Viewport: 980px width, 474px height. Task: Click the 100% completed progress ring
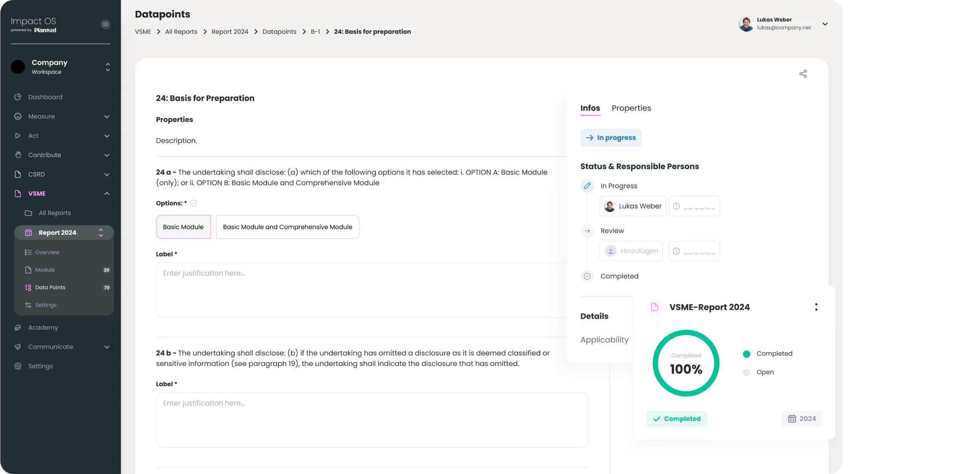click(x=686, y=363)
